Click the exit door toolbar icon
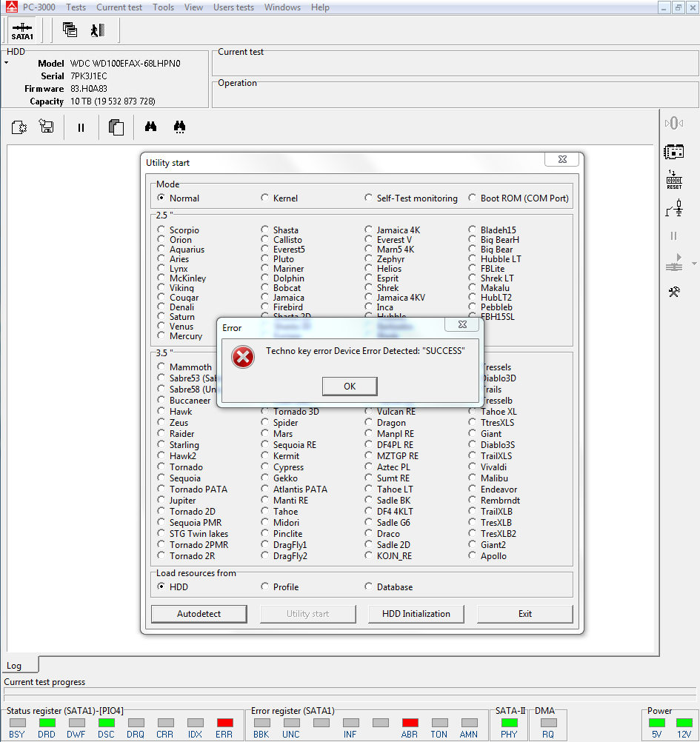Screen dimensions: 700x742 click(98, 30)
